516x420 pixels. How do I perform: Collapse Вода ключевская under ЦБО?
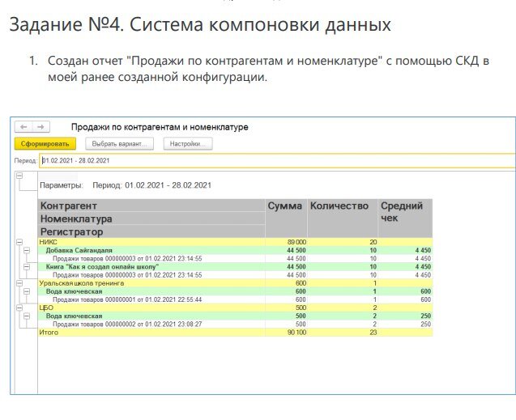27,316
